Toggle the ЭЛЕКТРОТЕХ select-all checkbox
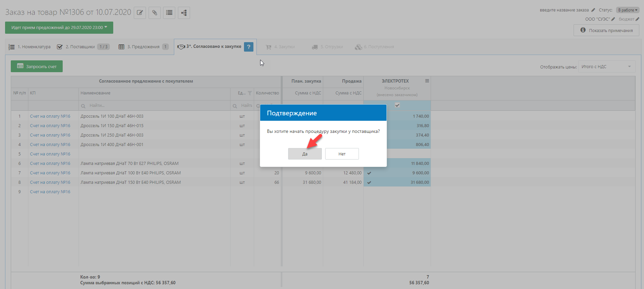644x289 pixels. coord(397,105)
